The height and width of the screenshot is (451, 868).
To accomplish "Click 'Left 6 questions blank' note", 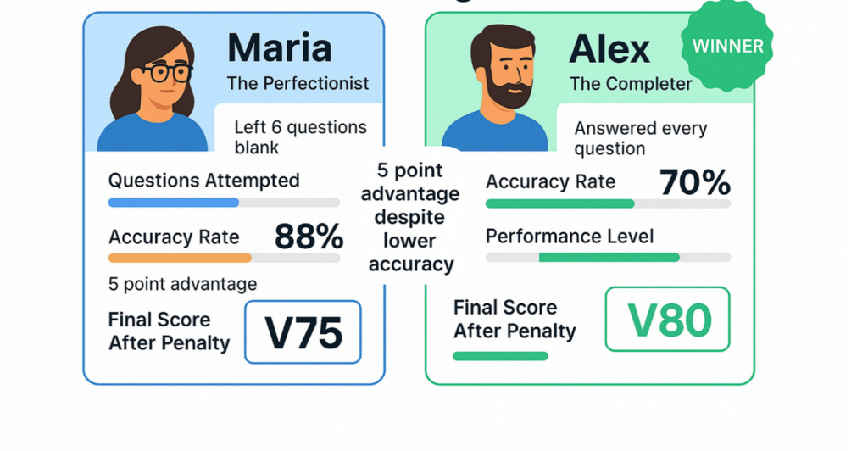I will pyautogui.click(x=300, y=137).
